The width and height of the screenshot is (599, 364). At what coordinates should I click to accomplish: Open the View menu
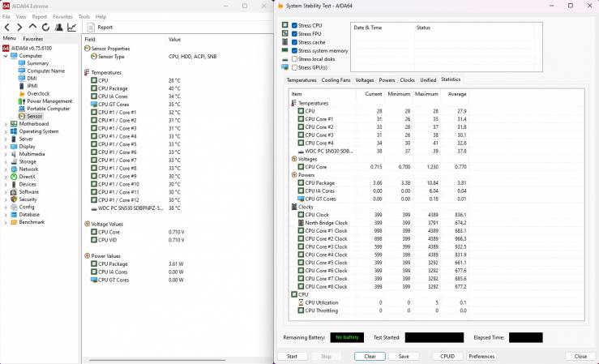(x=21, y=17)
